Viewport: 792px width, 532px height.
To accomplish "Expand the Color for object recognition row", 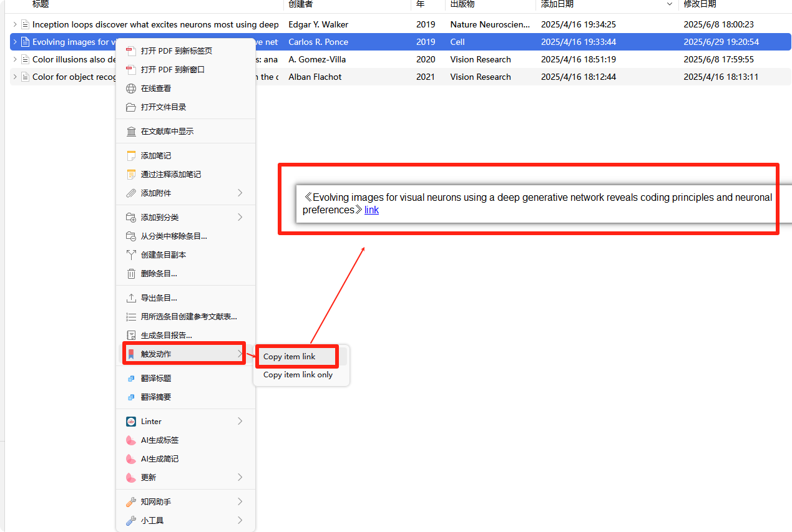I will [15, 77].
